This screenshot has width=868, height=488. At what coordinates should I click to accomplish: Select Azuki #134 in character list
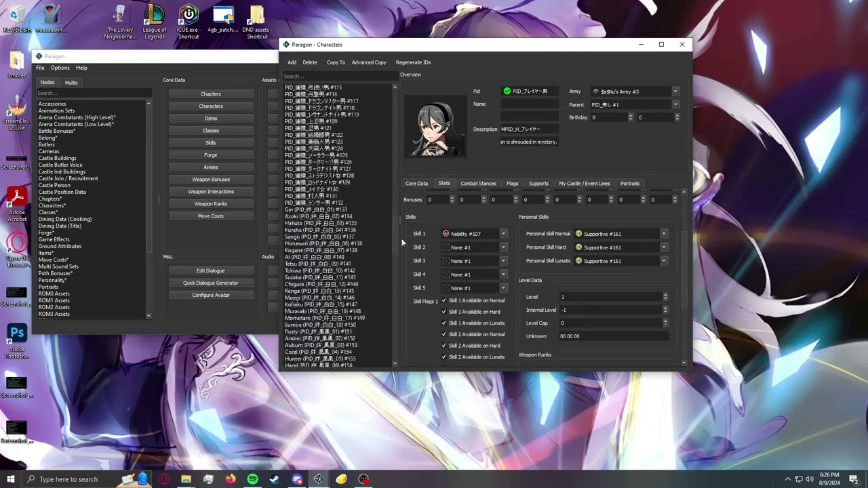pos(319,216)
